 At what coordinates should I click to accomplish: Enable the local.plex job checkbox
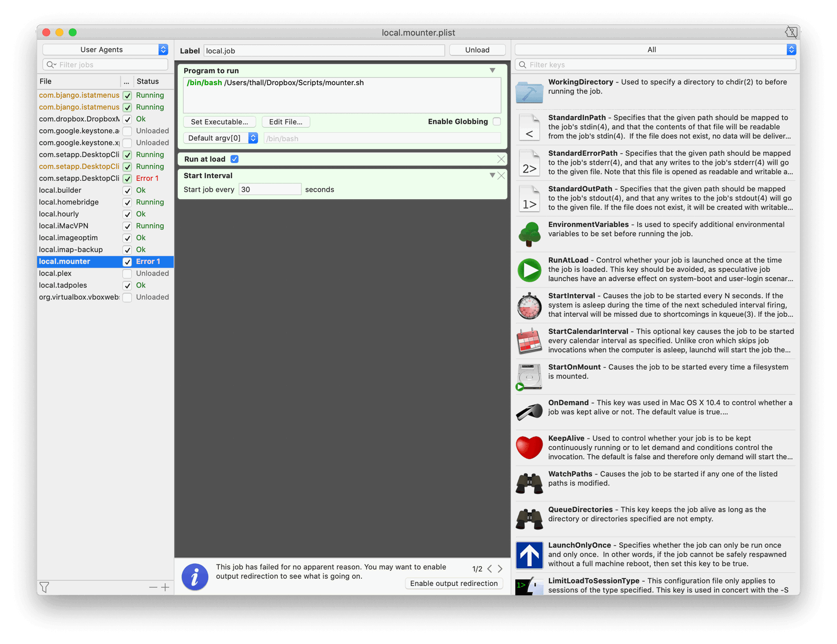[x=127, y=274]
